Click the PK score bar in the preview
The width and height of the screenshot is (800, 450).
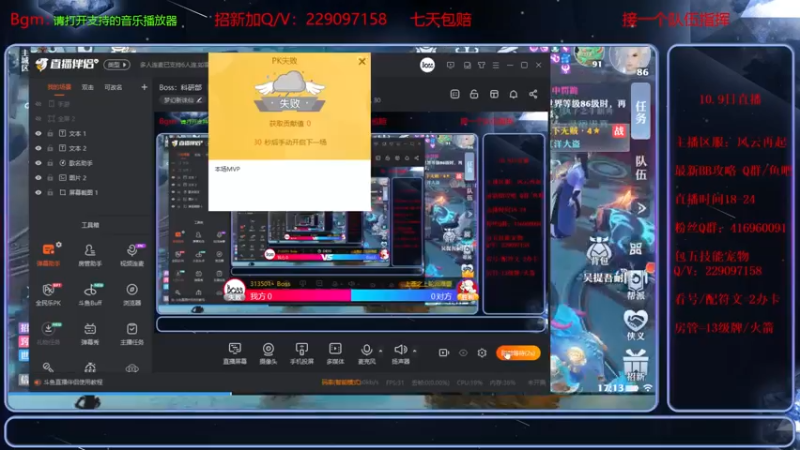(x=351, y=295)
